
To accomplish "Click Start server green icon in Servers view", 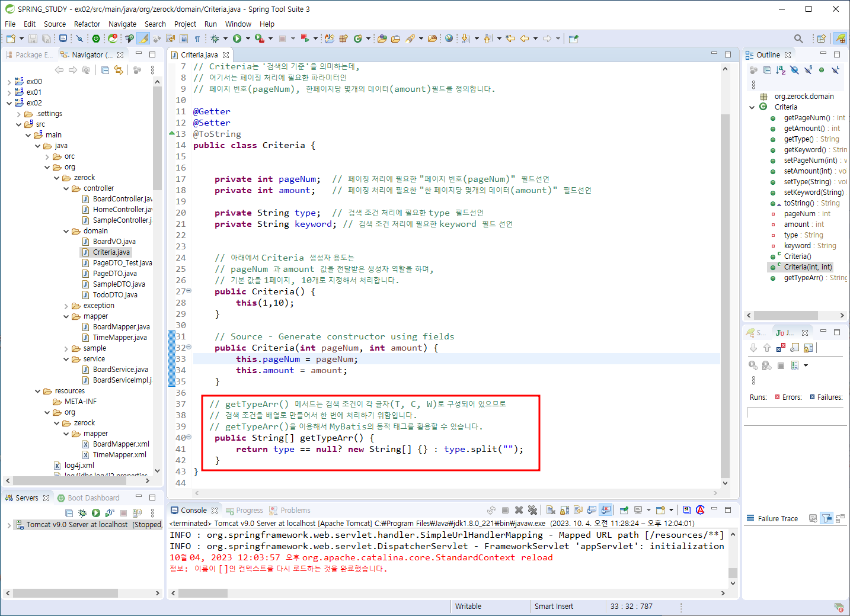I will tap(95, 513).
